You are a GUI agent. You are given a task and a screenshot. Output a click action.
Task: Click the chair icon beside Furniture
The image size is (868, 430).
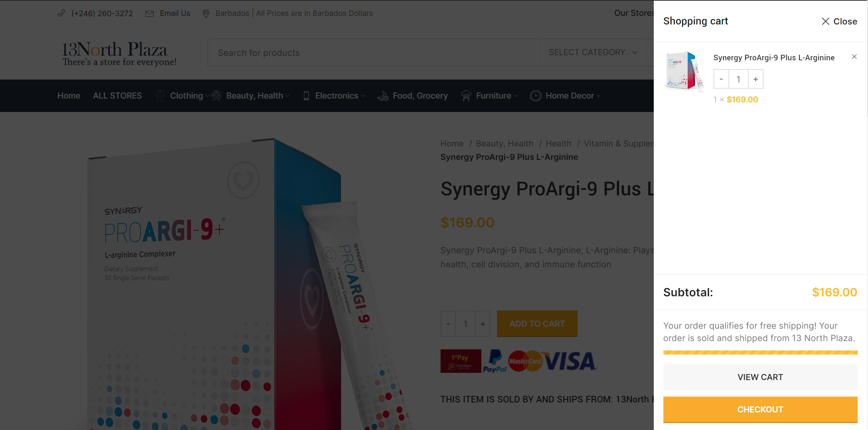pos(466,96)
